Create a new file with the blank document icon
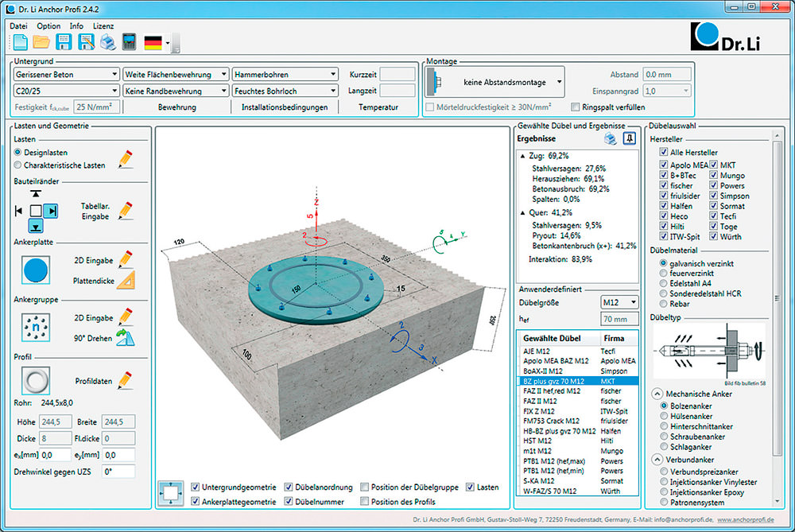 click(21, 42)
